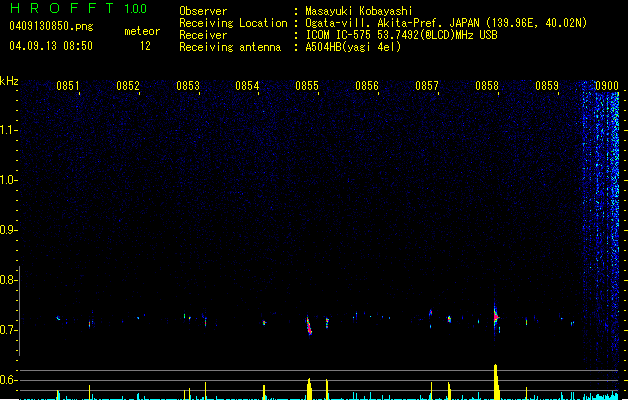This screenshot has width=629, height=400.
Task: Click the date stamp 04.09.13 08:50
Action: (51, 46)
